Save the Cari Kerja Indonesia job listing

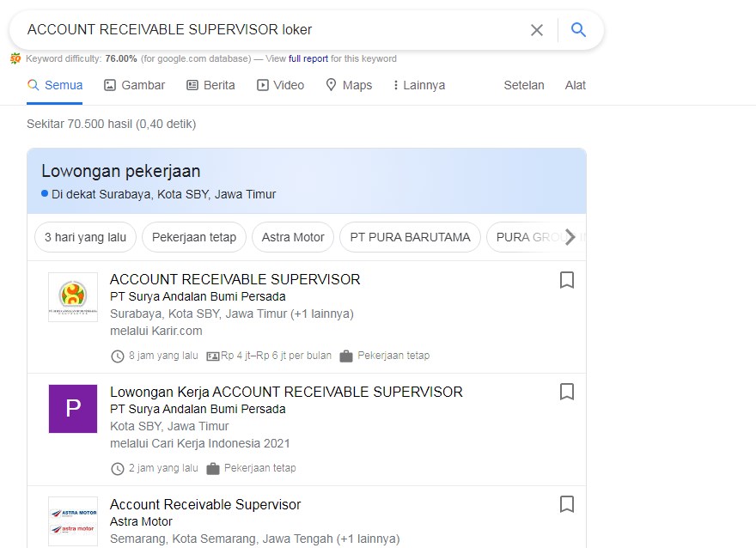click(567, 392)
